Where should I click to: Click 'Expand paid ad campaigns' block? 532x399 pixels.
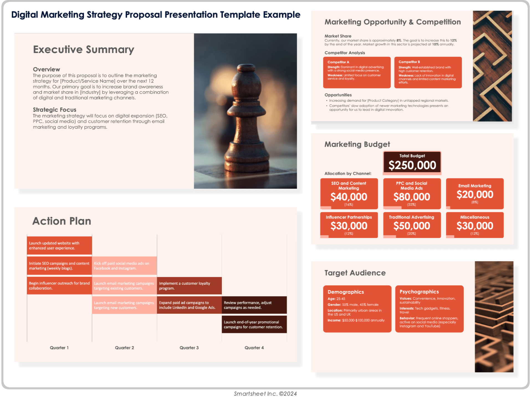(189, 305)
